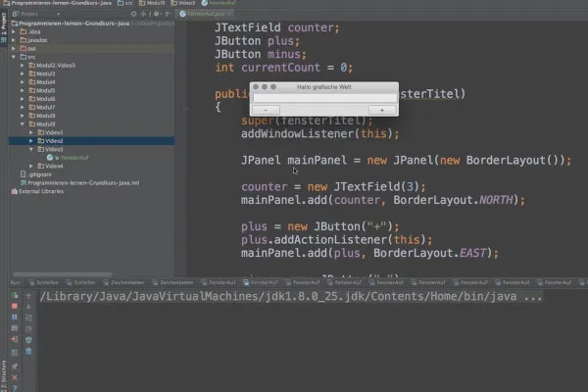Select Modul3 package in tree
588x392 pixels.
click(x=42, y=73)
